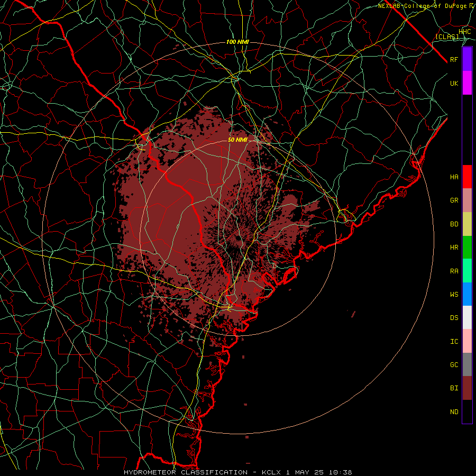Click the Hydrometeor Classification KCLX timestamp caption
Viewport: 476px width, 476px height.
237,472
